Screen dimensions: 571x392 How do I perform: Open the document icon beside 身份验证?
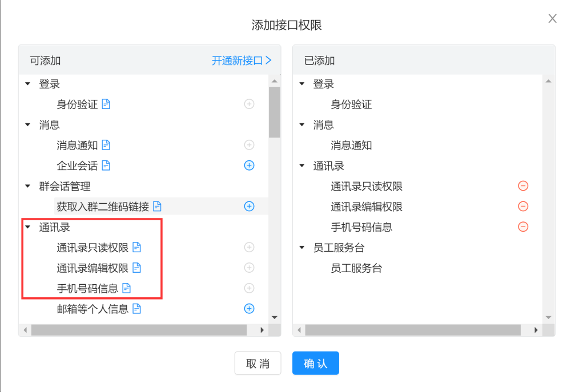(106, 104)
